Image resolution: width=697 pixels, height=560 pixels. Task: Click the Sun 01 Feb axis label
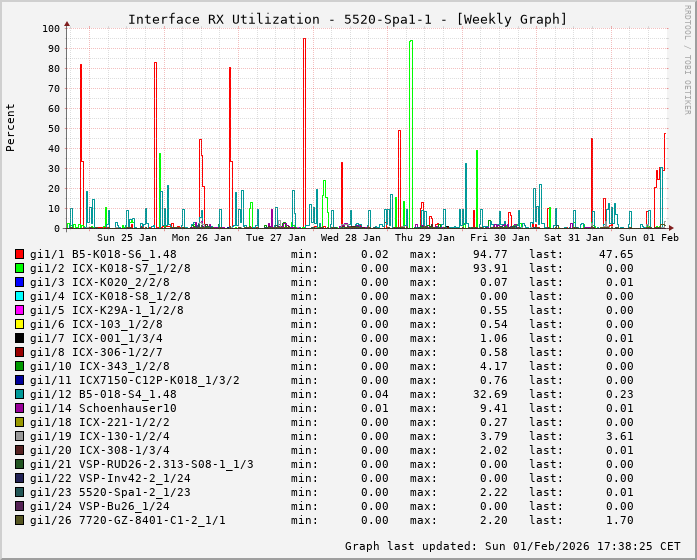click(x=648, y=238)
